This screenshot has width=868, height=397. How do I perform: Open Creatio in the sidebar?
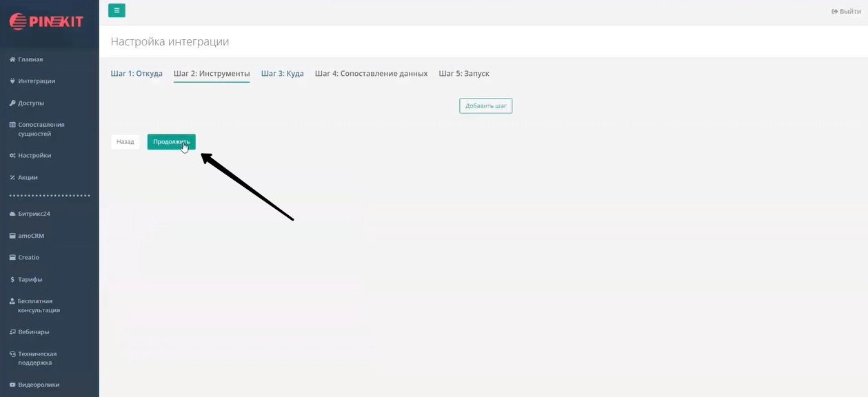28,257
